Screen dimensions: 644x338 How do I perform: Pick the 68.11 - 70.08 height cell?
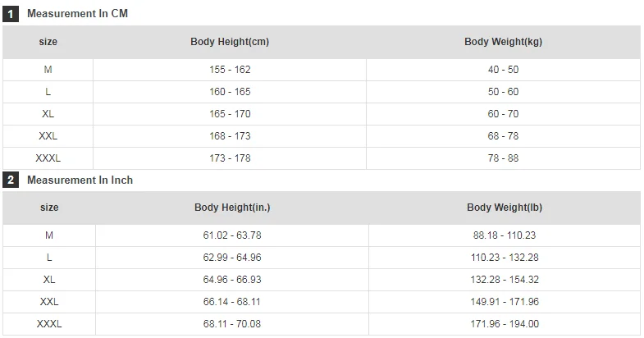[232, 324]
